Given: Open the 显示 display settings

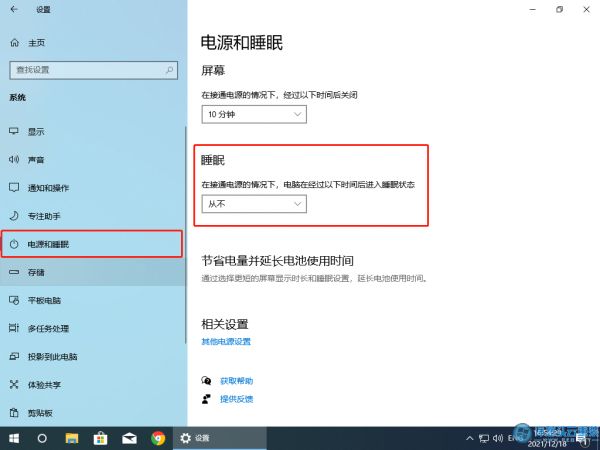Looking at the screenshot, I should 93,132.
